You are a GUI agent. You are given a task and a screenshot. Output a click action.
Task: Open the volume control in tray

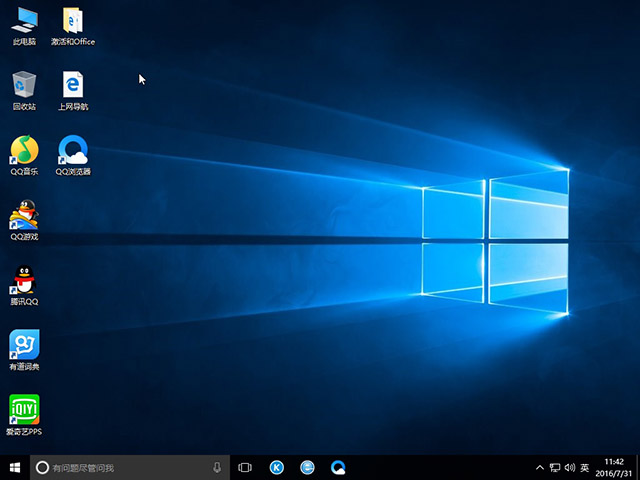[x=569, y=467]
